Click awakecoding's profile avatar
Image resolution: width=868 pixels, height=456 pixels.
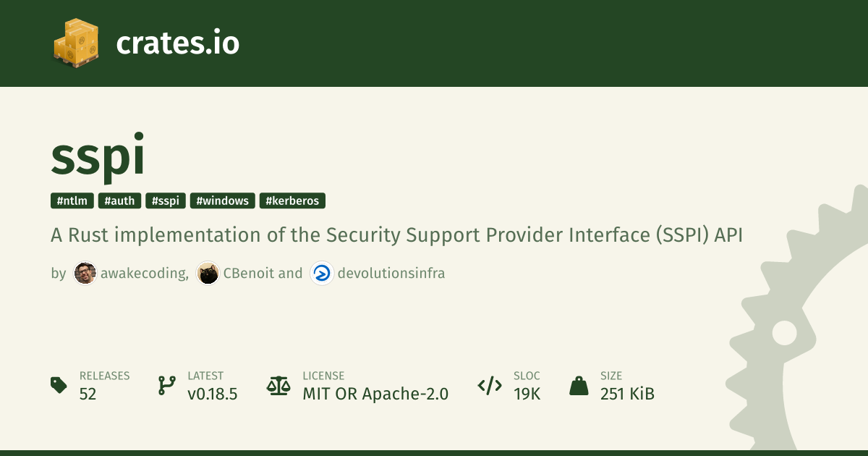85,273
